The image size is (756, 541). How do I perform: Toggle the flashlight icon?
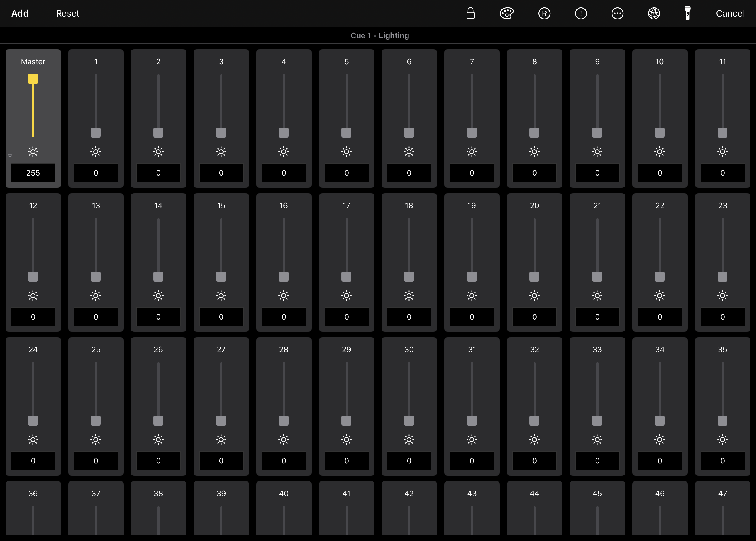point(687,13)
